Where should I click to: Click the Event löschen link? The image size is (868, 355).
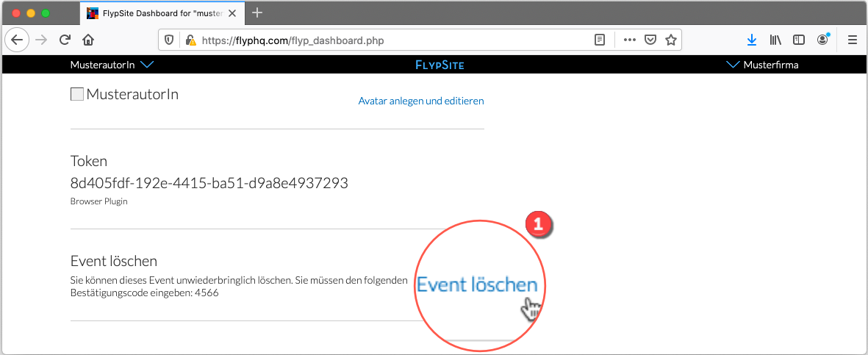pyautogui.click(x=477, y=285)
